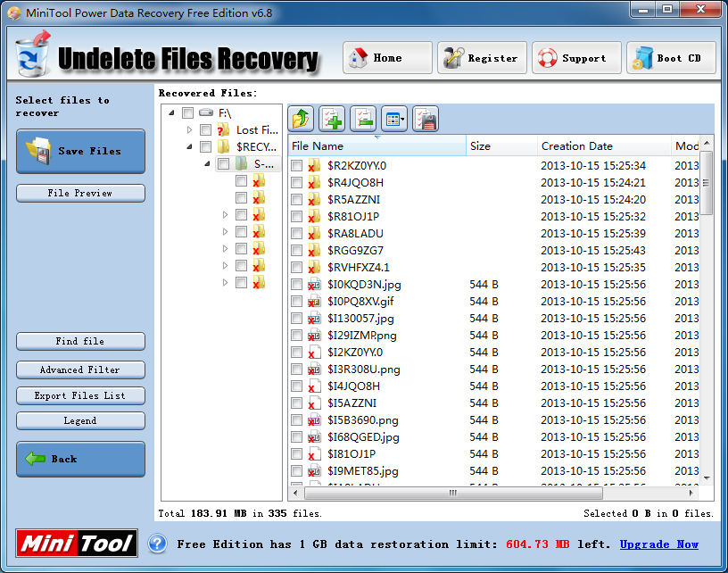Click the Save Files button
The height and width of the screenshot is (573, 728).
pyautogui.click(x=81, y=152)
